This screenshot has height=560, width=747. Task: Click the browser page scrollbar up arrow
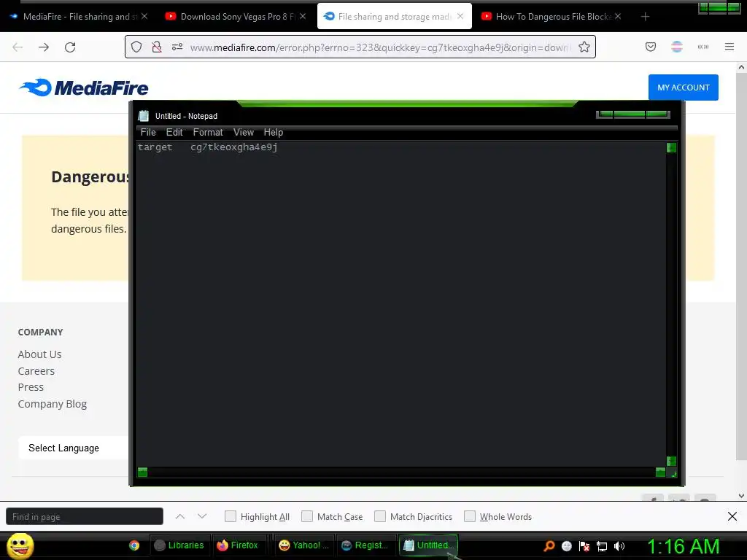tap(741, 67)
